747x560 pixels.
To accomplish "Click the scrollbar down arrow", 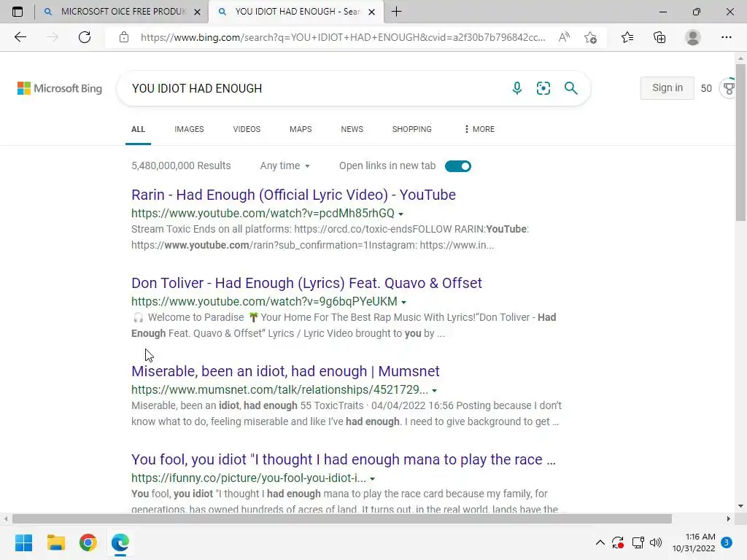I will [740, 506].
